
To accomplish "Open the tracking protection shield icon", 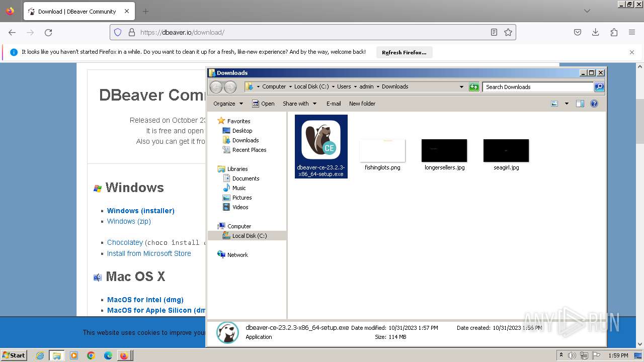I will 118,32.
